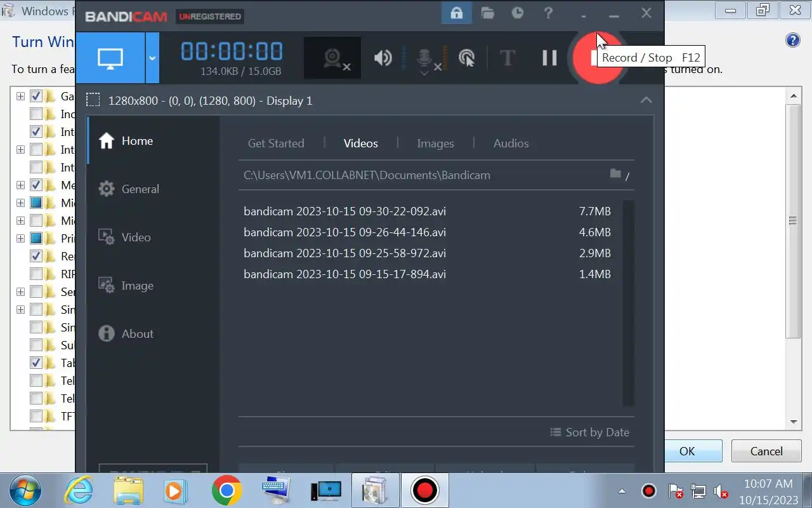
Task: Toggle the webcam overlay icon
Action: point(333,58)
